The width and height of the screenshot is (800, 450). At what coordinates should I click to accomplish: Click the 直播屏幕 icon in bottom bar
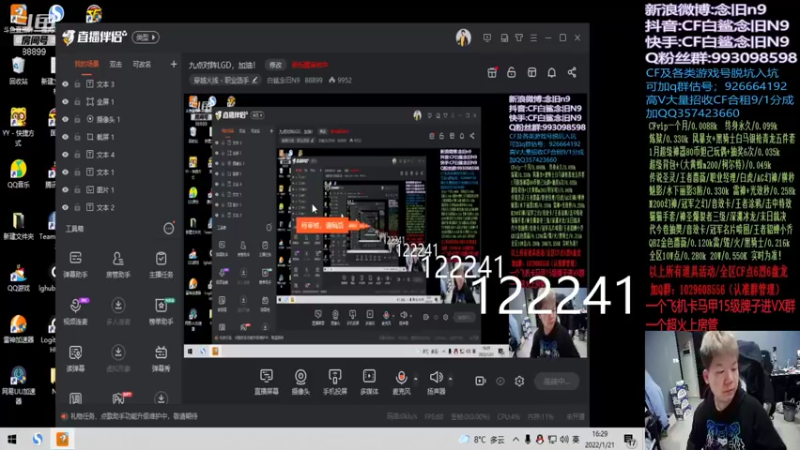point(266,382)
